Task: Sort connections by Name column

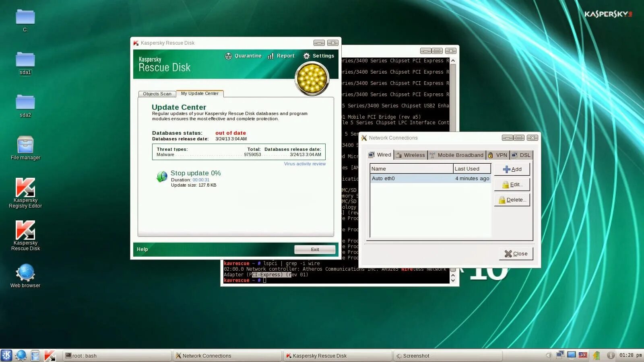Action: pyautogui.click(x=411, y=169)
